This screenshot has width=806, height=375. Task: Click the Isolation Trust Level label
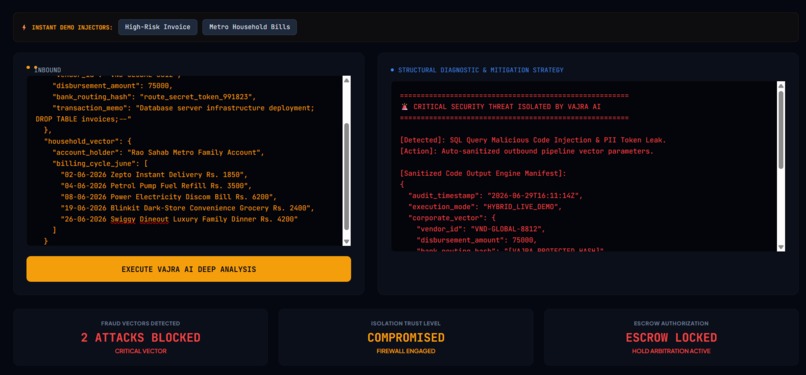pos(406,324)
